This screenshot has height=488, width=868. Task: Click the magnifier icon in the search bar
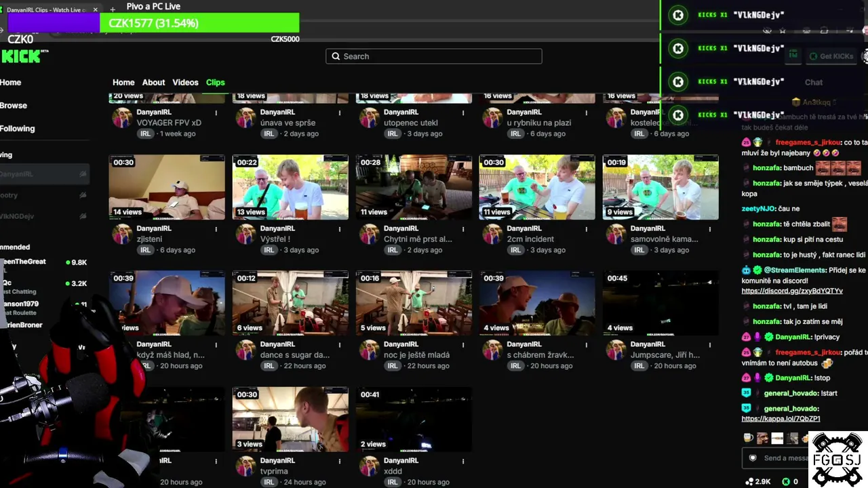click(x=335, y=56)
